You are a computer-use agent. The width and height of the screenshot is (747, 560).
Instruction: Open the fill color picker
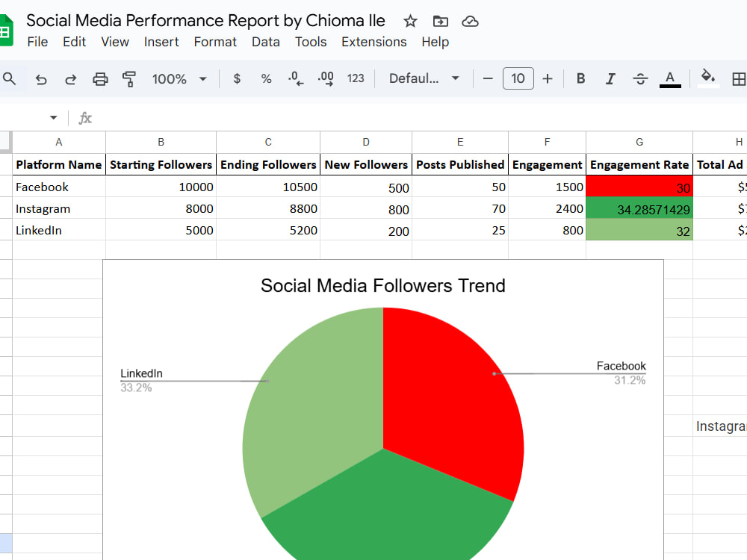click(708, 78)
